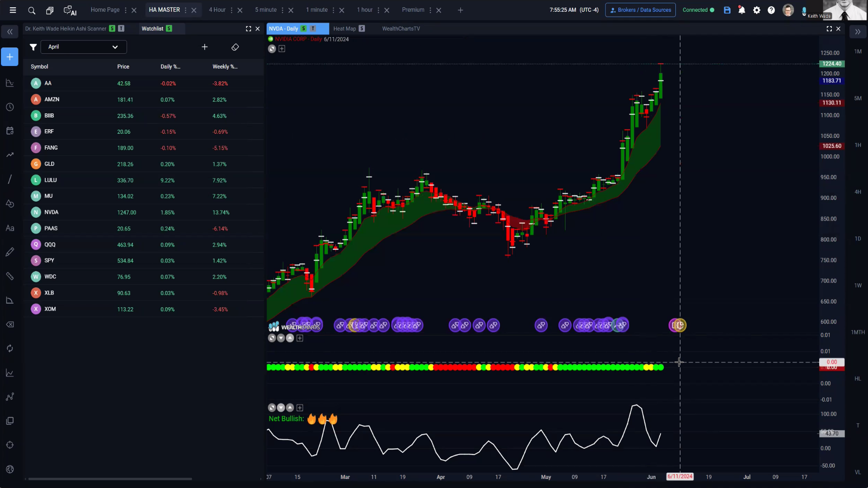Move the color dots pane down
This screenshot has height=488, width=868.
coord(281,338)
